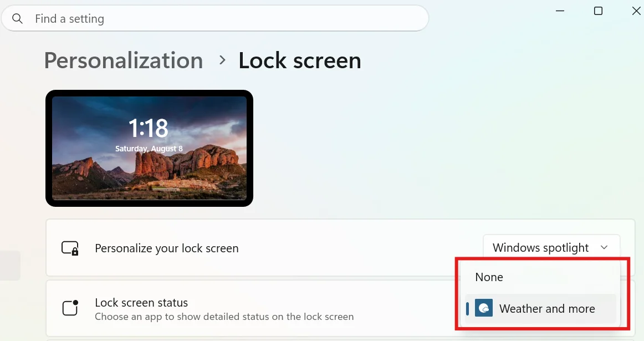This screenshot has width=644, height=341.
Task: Click the Personalize your lock screen row
Action: (340, 248)
